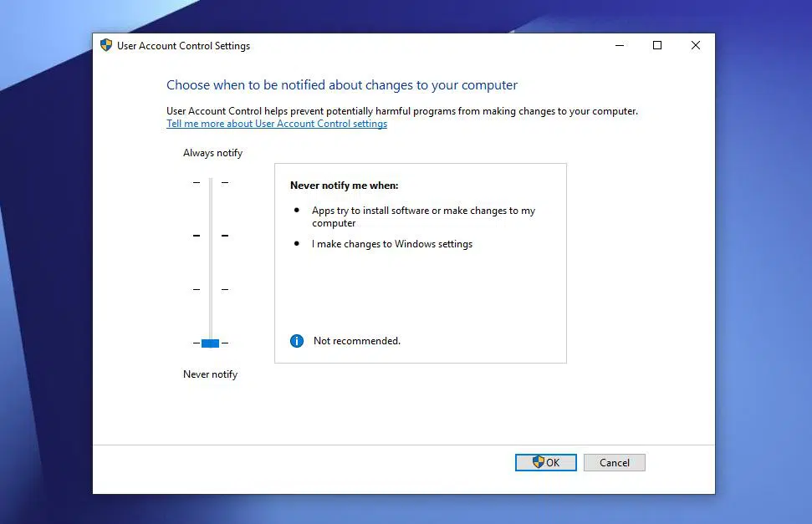
Task: Close the User Account Control Settings window
Action: pos(696,46)
